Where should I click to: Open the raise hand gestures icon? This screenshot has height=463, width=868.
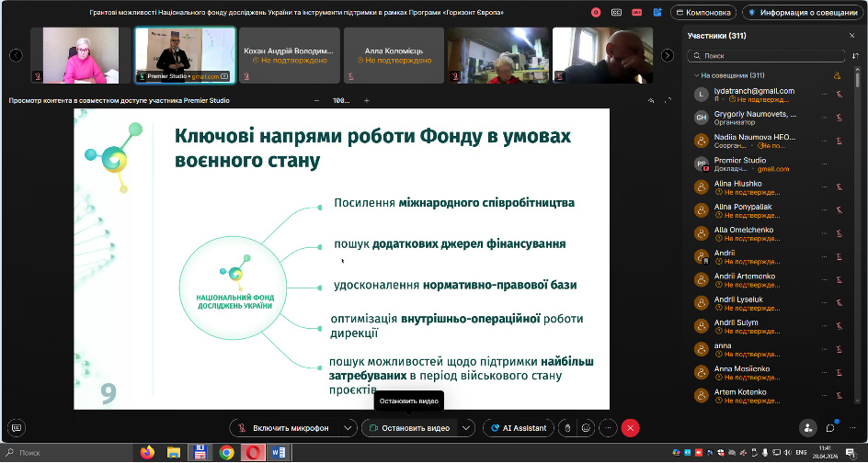pyautogui.click(x=567, y=427)
